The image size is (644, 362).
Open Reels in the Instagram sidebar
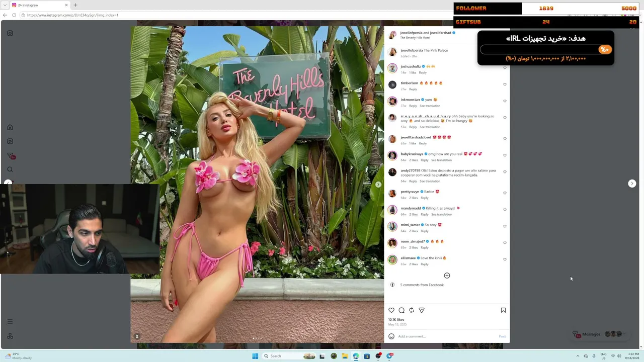click(x=10, y=141)
